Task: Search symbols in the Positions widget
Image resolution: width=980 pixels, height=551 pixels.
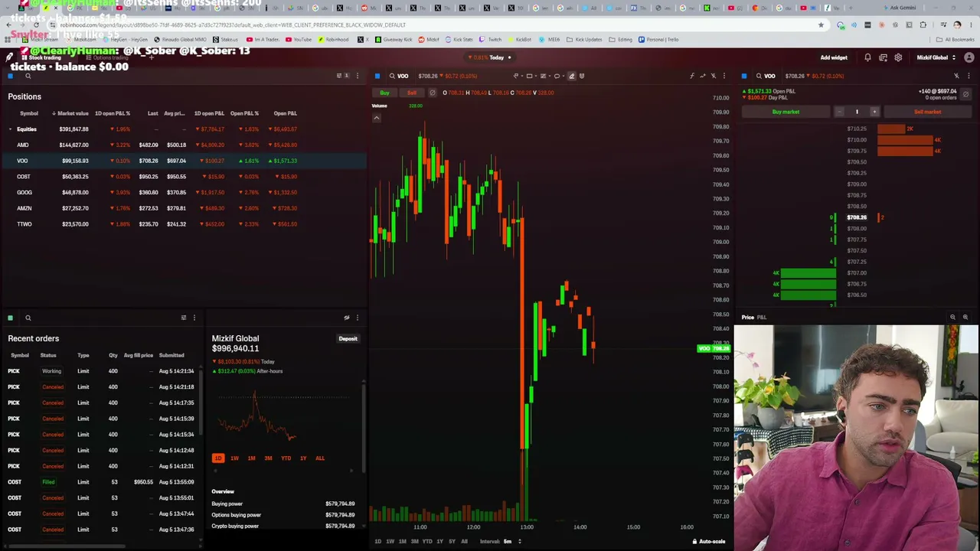Action: click(28, 76)
